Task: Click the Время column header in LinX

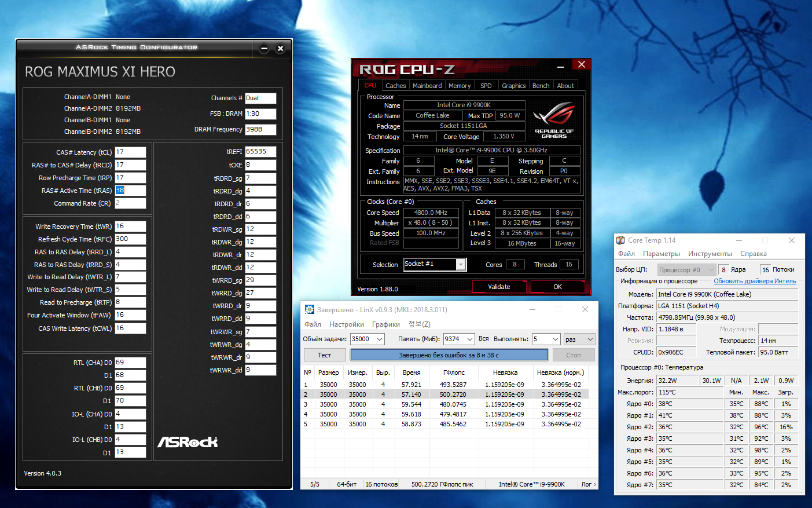Action: 411,372
